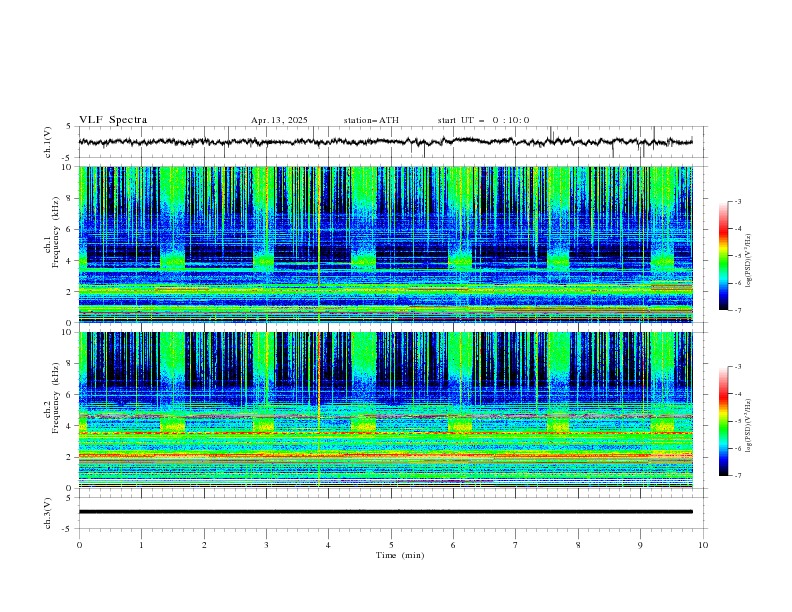Select the date text "Apr. 13, 2025"
This screenshot has height=612, width=792.
pos(279,120)
